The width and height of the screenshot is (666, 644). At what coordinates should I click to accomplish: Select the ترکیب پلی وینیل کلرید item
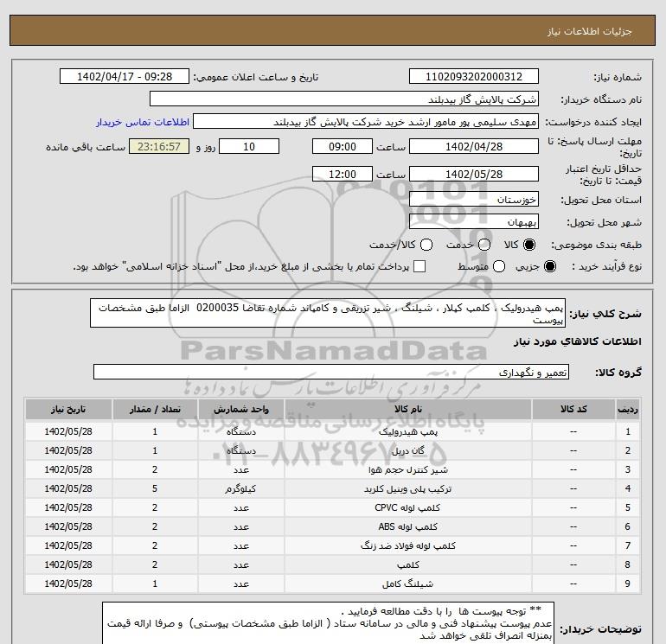point(407,489)
